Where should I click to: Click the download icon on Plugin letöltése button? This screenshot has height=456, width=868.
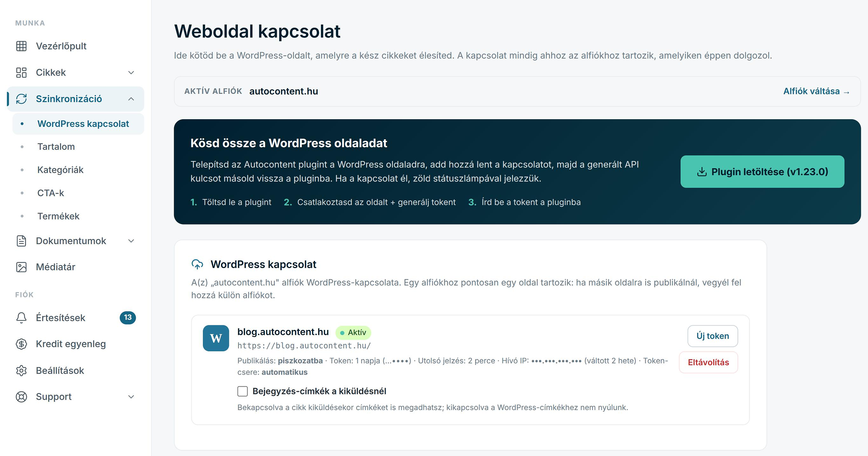[x=702, y=172]
